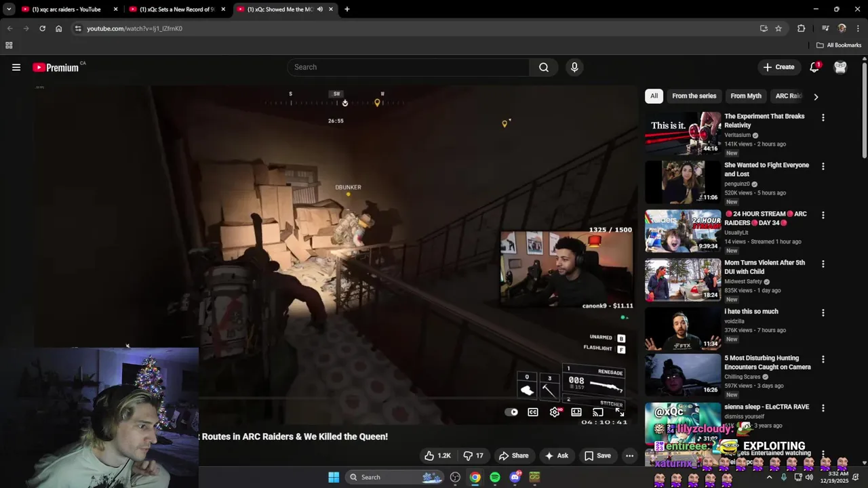Open player settings gear
This screenshot has height=488, width=868.
click(x=555, y=412)
